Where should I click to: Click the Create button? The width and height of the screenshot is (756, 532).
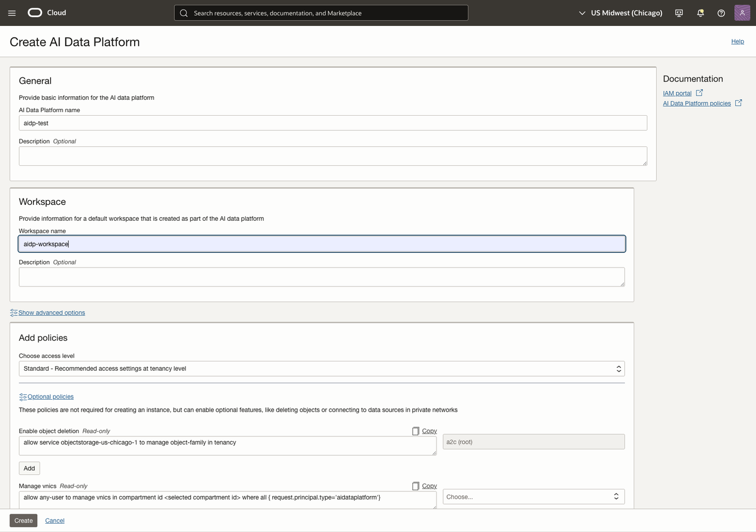24,520
